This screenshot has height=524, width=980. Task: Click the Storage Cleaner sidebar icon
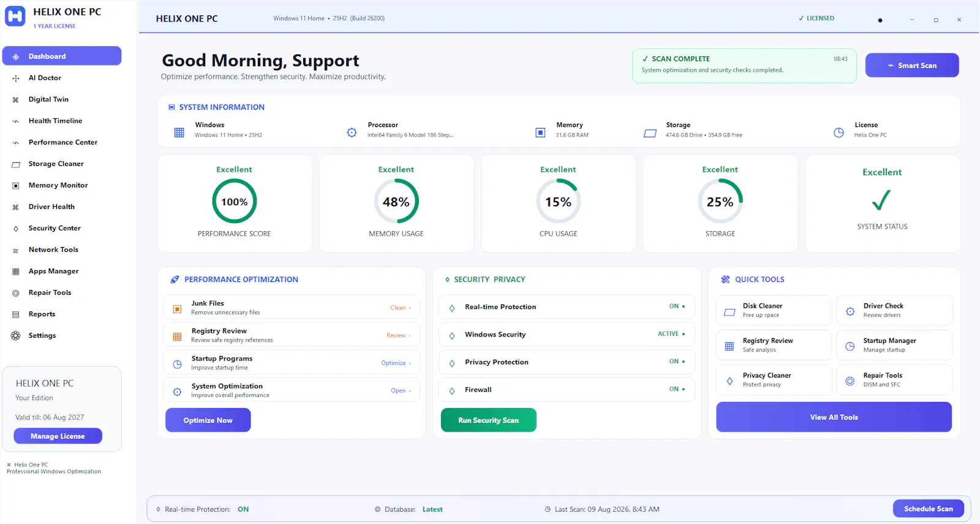coord(16,164)
